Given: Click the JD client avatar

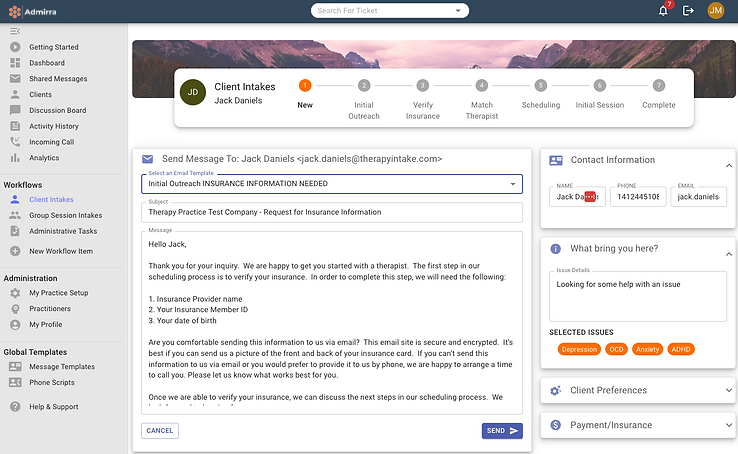Looking at the screenshot, I should 193,92.
